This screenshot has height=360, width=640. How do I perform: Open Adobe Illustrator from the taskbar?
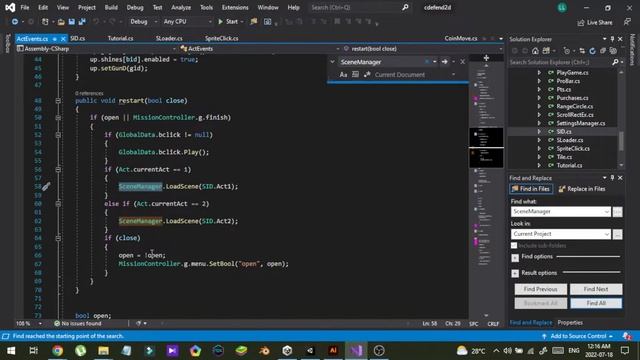coord(333,351)
